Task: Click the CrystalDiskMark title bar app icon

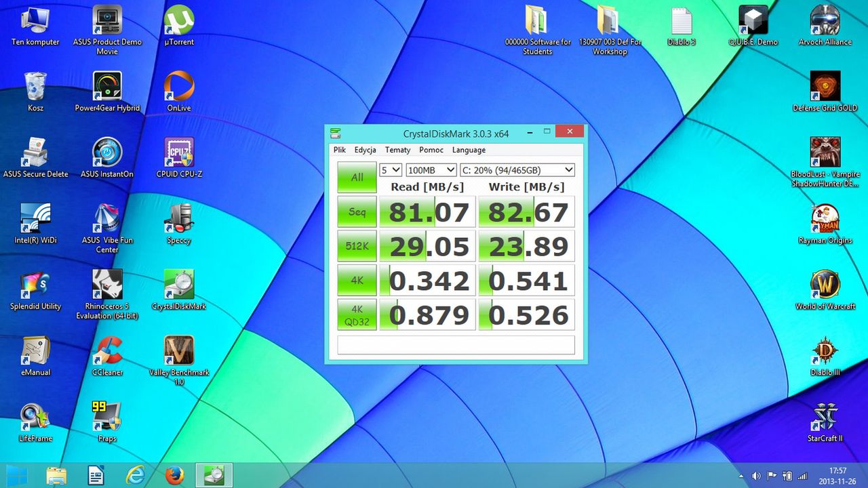Action: [x=335, y=134]
